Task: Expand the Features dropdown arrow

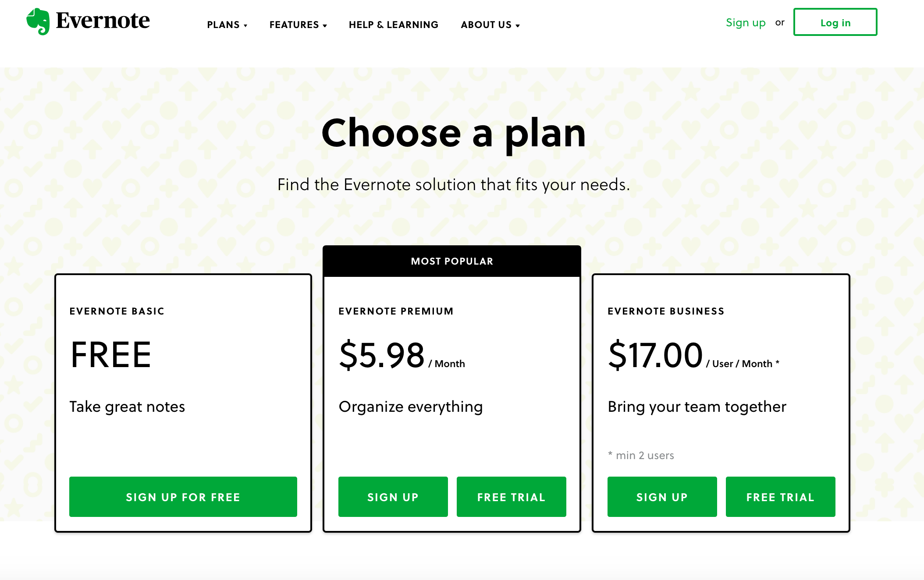Action: point(325,25)
